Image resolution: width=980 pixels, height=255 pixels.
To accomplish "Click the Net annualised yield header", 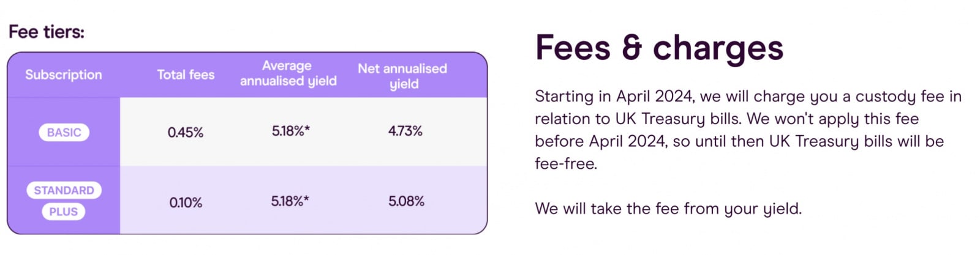I will [402, 76].
